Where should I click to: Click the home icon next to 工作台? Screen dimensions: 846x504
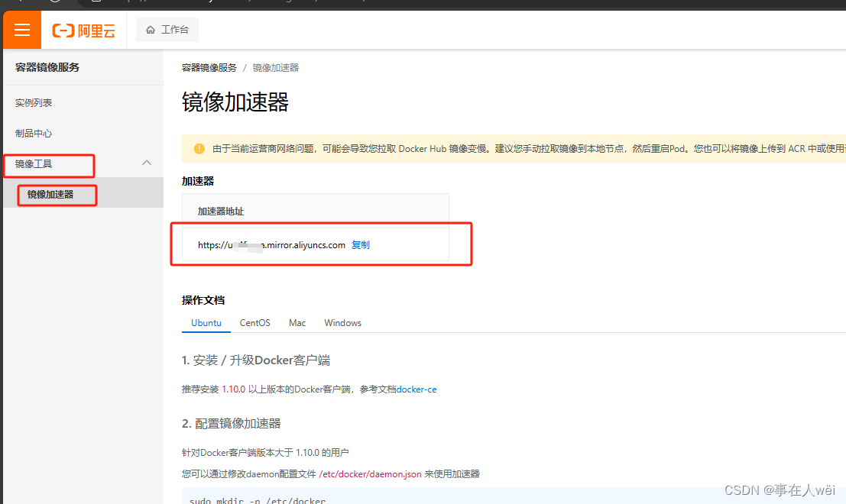[151, 30]
